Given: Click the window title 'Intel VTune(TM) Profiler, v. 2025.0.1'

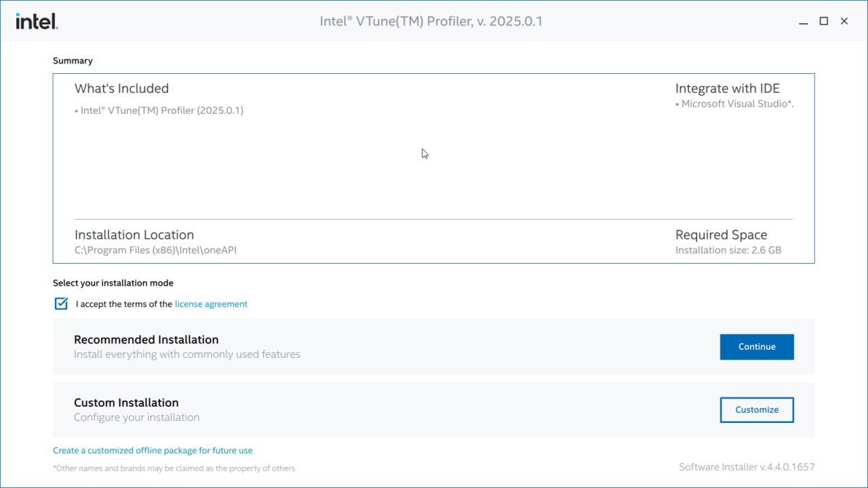Looking at the screenshot, I should (x=431, y=21).
